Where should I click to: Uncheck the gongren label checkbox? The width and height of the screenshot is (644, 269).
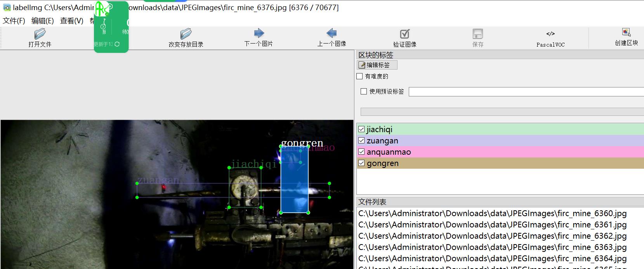[x=361, y=163]
